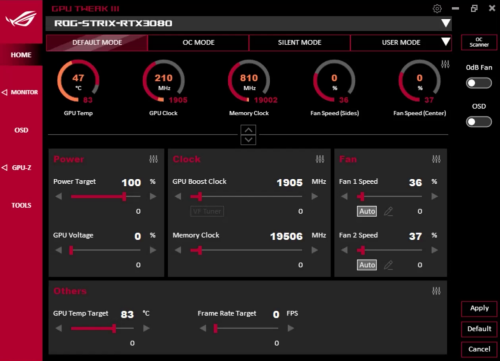The height and width of the screenshot is (361, 500).
Task: Open Others panel settings sliders icon
Action: tap(436, 291)
